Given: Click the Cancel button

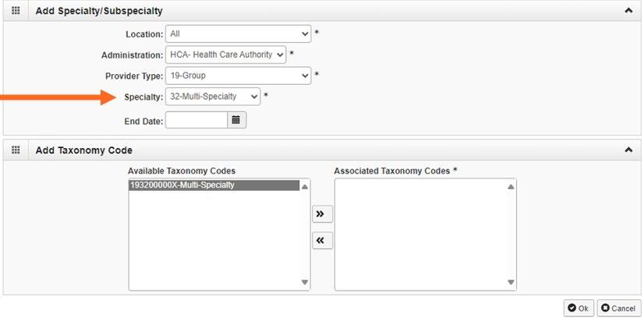Looking at the screenshot, I should (618, 309).
